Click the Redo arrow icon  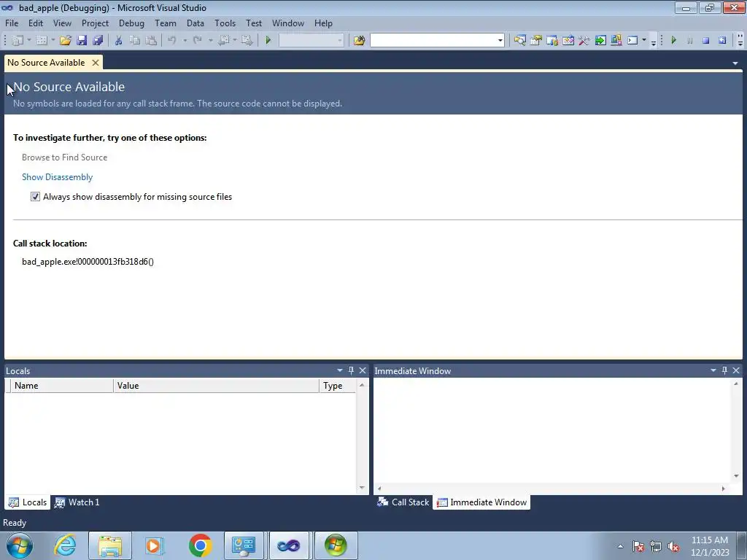pyautogui.click(x=197, y=41)
